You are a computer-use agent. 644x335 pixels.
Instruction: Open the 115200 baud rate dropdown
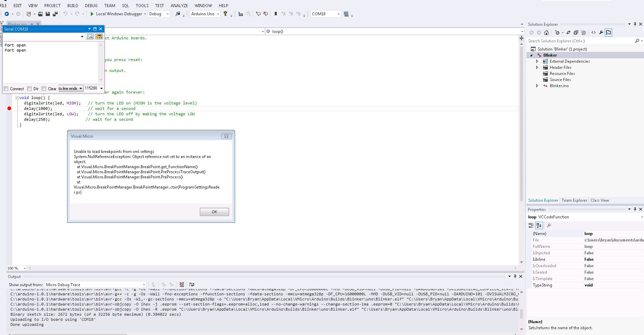101,88
